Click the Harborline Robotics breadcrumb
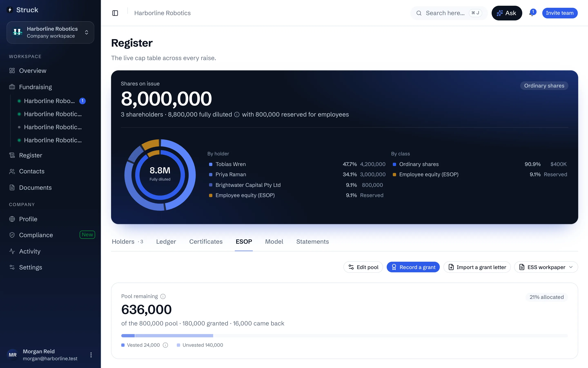Image resolution: width=588 pixels, height=368 pixels. [162, 13]
